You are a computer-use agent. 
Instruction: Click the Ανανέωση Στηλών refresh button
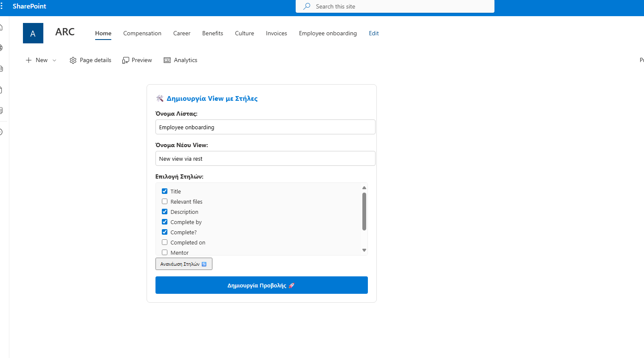tap(184, 264)
